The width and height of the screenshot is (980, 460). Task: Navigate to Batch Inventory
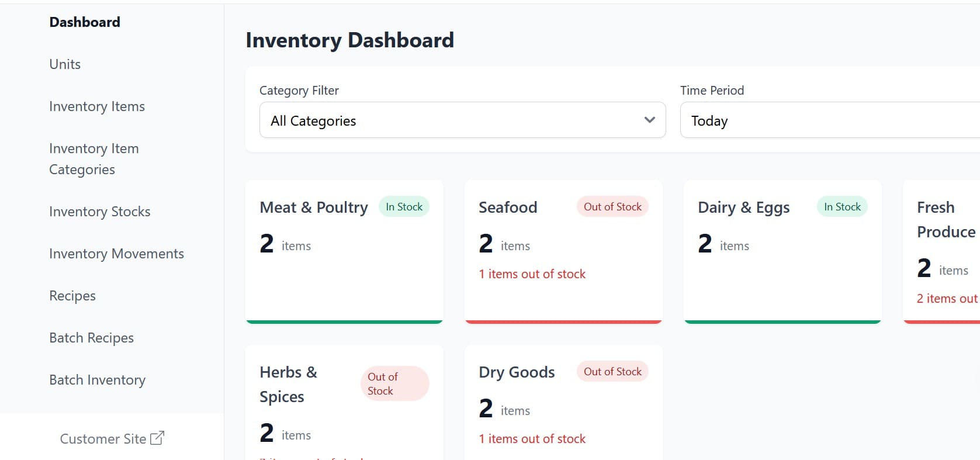[x=98, y=380]
